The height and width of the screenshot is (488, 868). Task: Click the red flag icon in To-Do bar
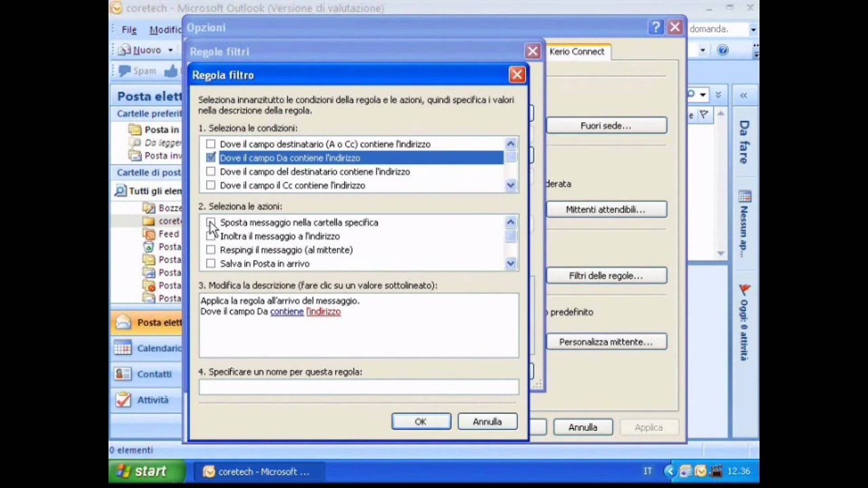coord(745,289)
